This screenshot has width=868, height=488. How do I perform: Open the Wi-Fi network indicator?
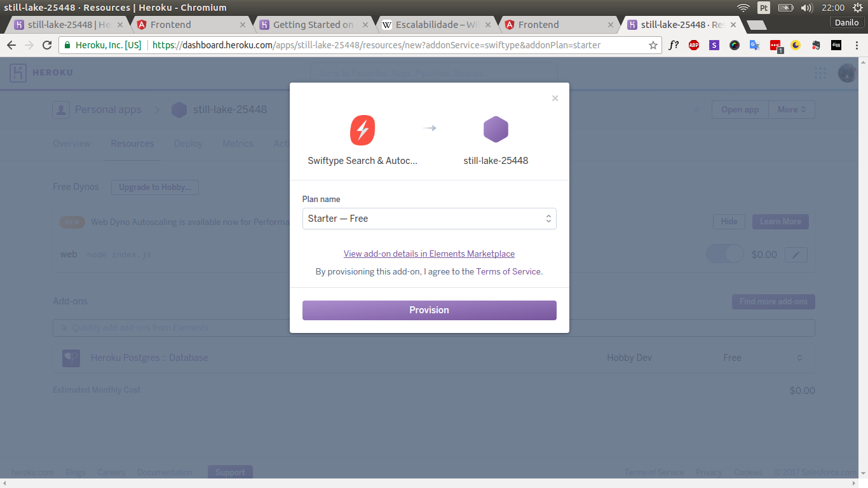pyautogui.click(x=743, y=8)
